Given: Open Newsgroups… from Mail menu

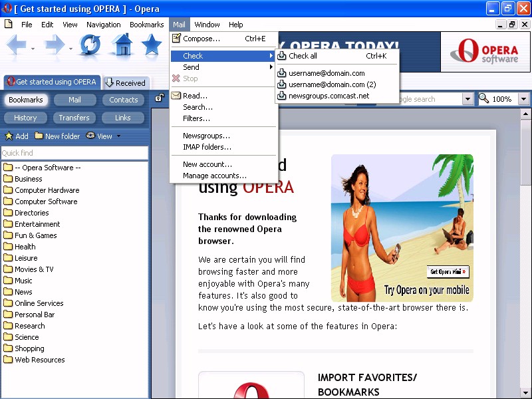Looking at the screenshot, I should click(x=224, y=136).
